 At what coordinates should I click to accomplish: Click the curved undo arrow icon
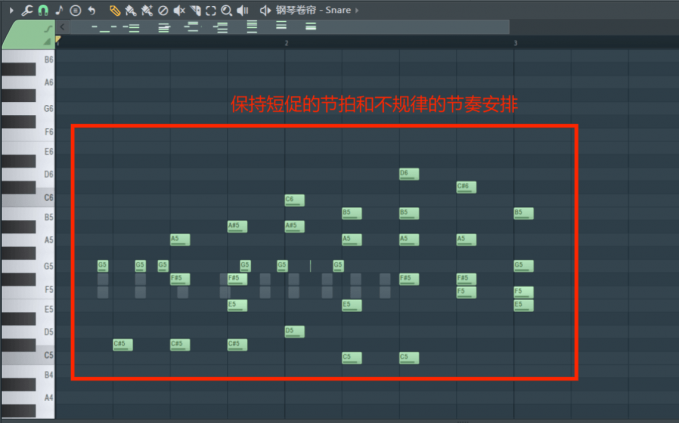pos(92,10)
